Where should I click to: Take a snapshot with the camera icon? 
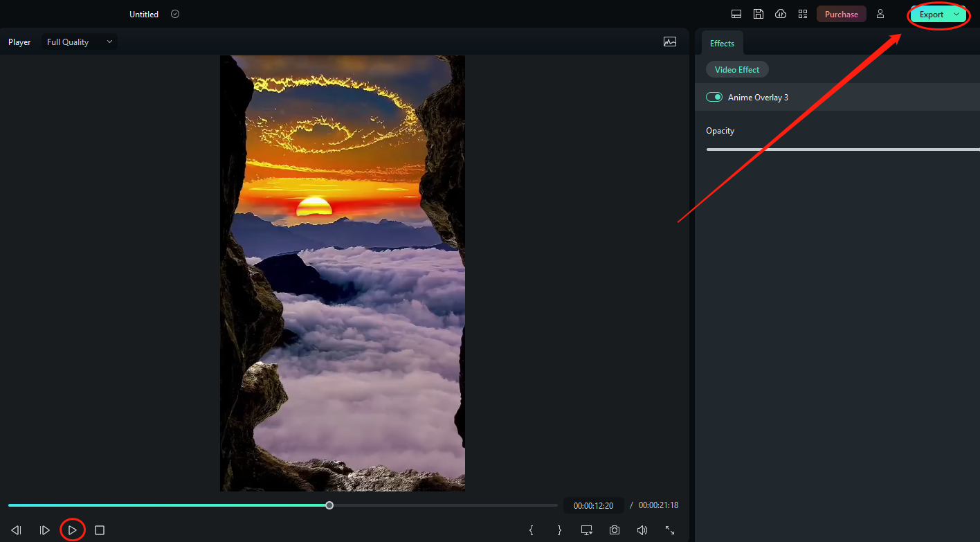coord(615,530)
